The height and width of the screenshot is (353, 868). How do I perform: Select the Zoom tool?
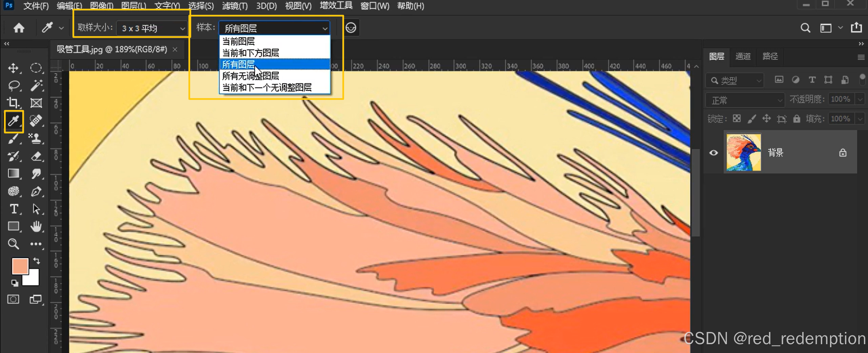[13, 244]
